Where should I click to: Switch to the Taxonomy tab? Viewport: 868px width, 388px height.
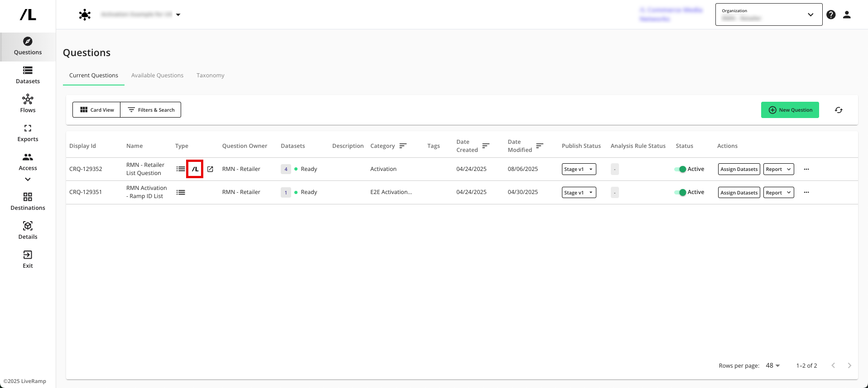click(x=210, y=76)
